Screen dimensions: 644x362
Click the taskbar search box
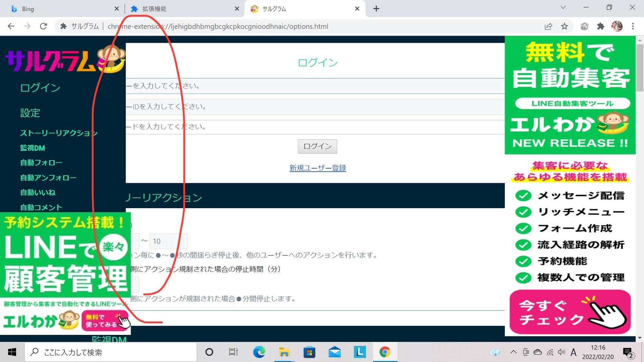coord(111,352)
